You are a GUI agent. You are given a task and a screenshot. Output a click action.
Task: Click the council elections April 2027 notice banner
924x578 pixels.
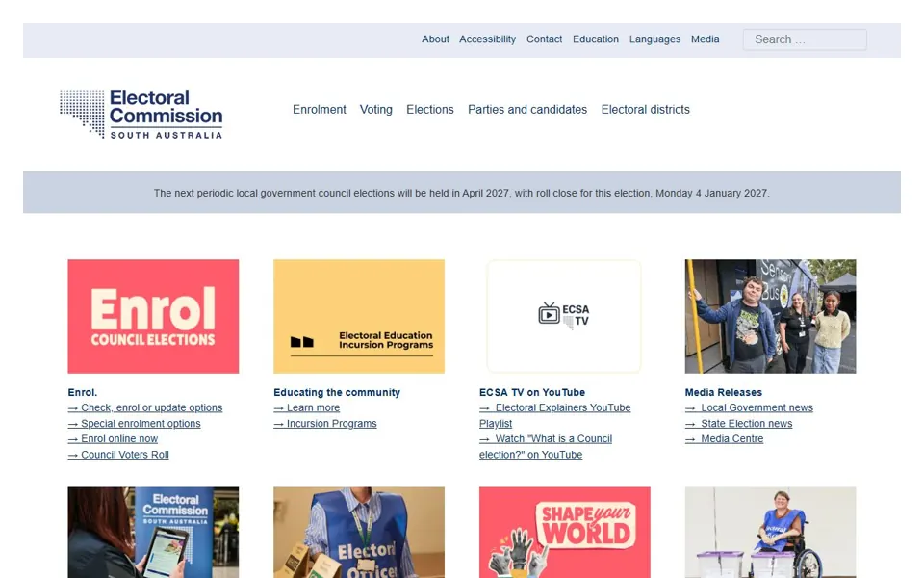461,193
